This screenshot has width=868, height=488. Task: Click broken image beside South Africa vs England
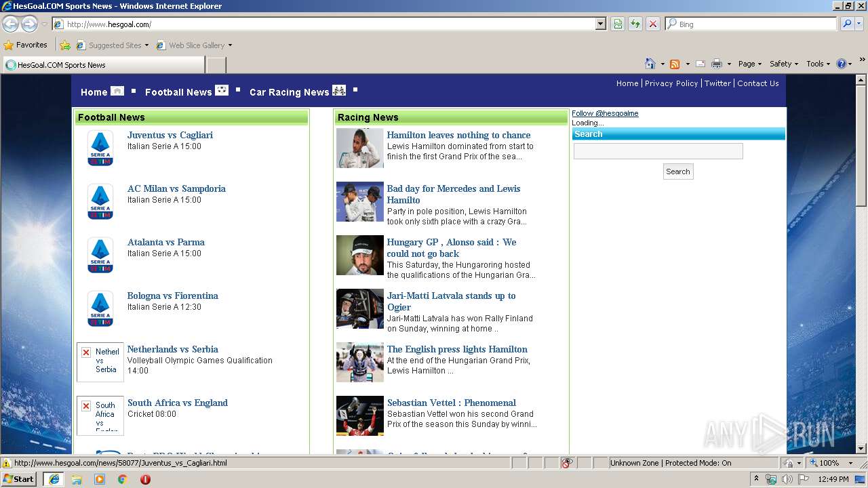(100, 415)
